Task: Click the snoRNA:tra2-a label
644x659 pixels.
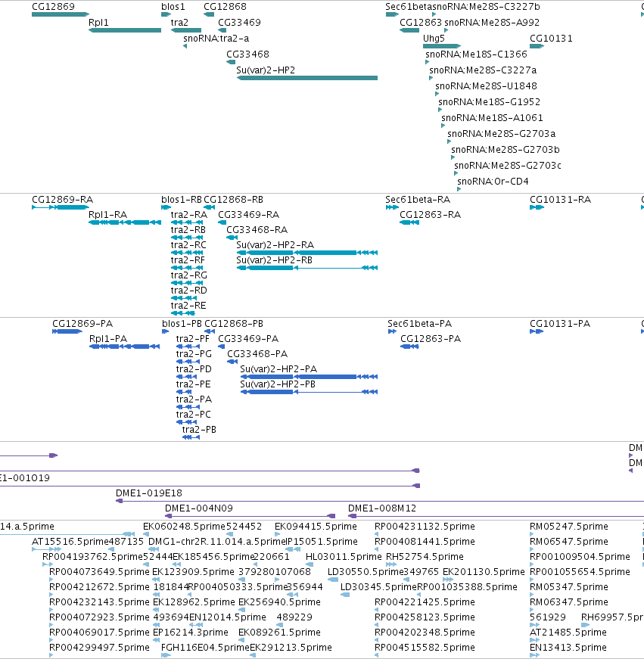Action: (x=216, y=39)
